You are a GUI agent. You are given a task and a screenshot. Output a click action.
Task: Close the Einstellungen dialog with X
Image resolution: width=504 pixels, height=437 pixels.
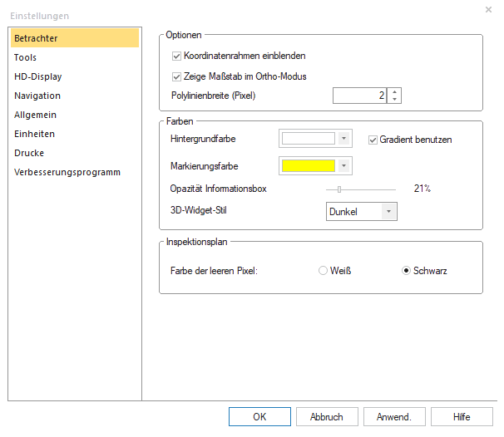coord(487,9)
